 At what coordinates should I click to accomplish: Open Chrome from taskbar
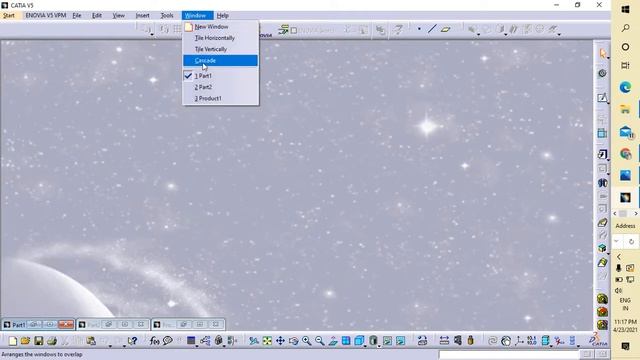pos(625,154)
